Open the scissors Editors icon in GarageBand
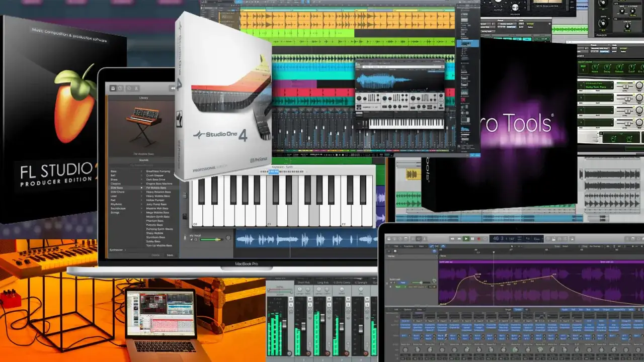The height and width of the screenshot is (362, 644). pyautogui.click(x=136, y=88)
